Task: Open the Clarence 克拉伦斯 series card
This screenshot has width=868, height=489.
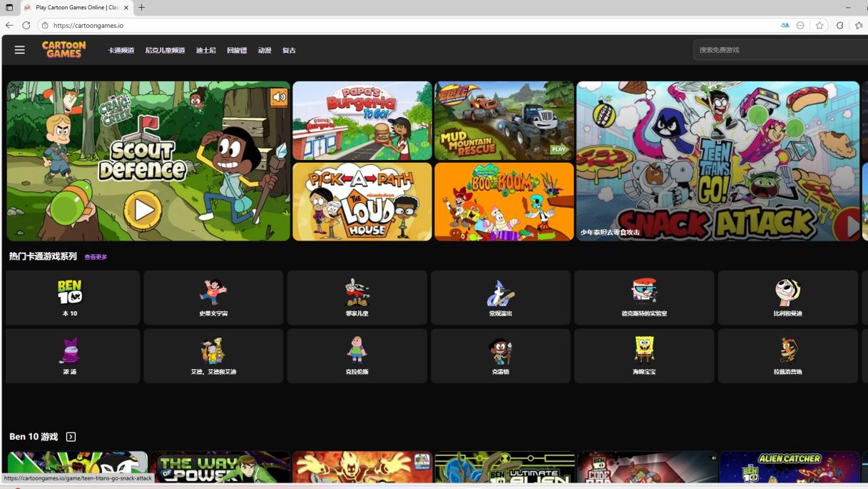Action: (357, 356)
